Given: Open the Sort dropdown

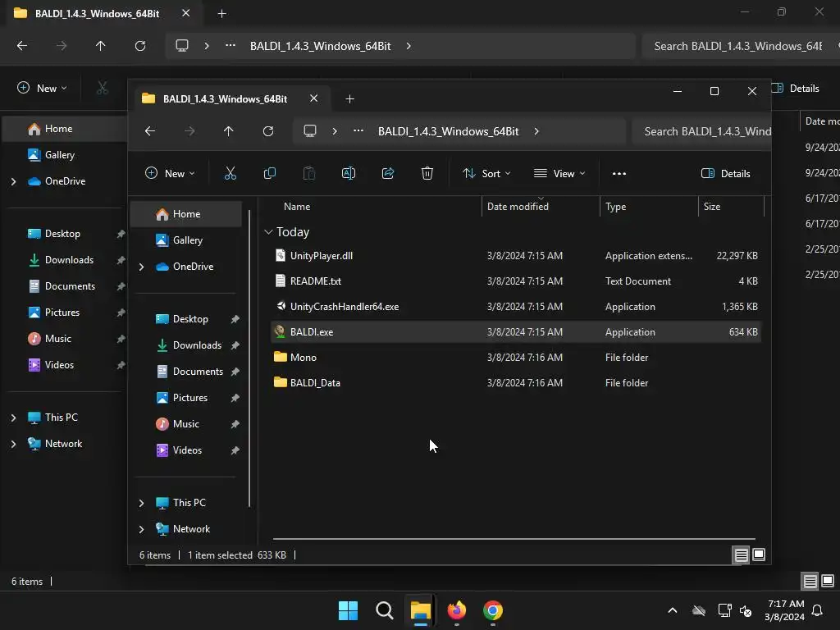Looking at the screenshot, I should click(x=486, y=174).
